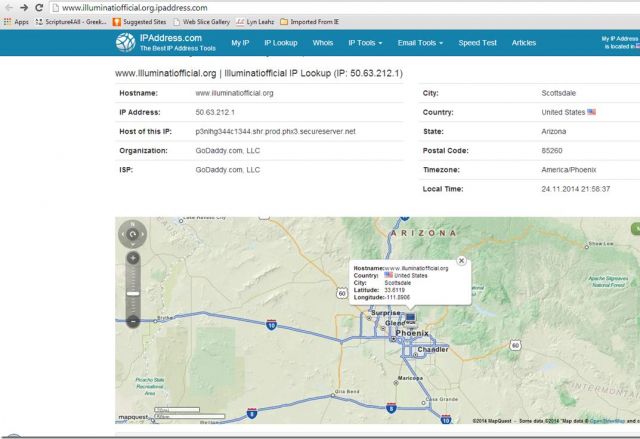
Task: Close the map info popup
Action: tap(461, 261)
